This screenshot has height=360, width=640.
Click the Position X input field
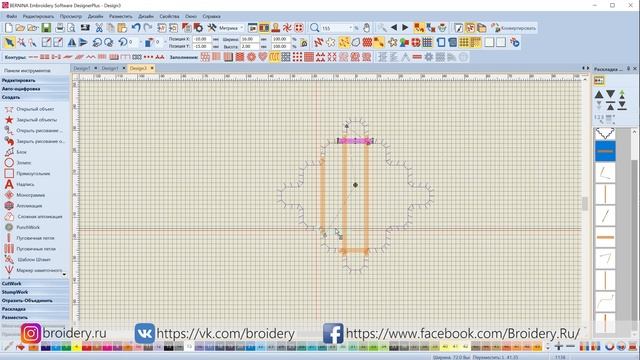click(x=202, y=39)
